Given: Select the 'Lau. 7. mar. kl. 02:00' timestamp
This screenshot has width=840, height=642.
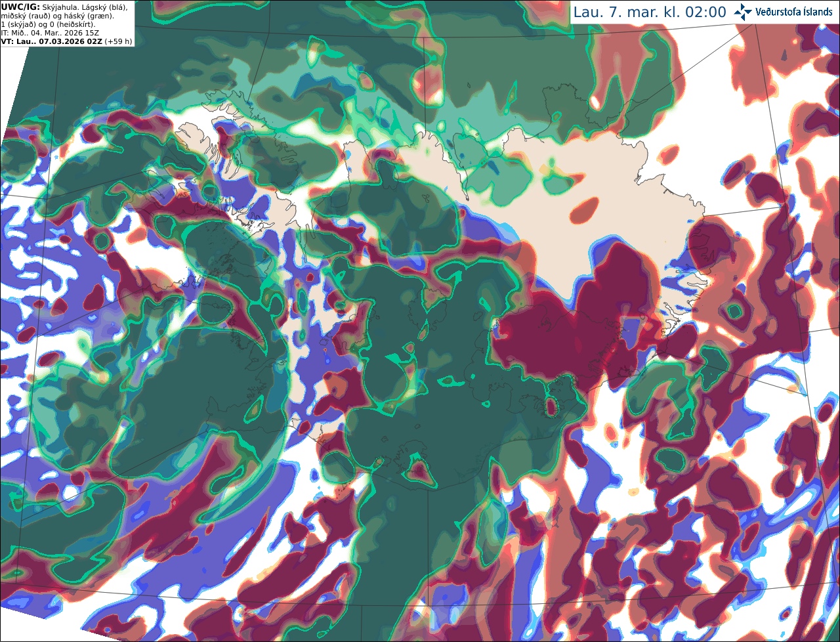Looking at the screenshot, I should click(x=650, y=12).
